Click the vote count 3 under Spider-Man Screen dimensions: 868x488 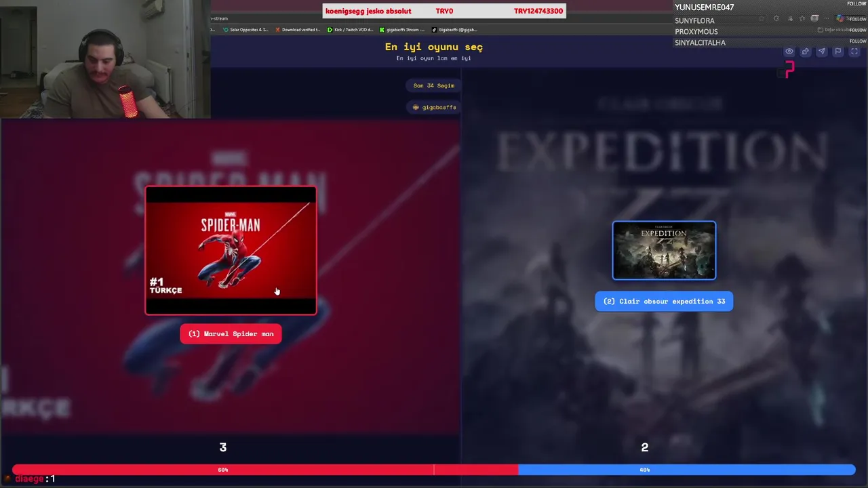click(x=223, y=447)
